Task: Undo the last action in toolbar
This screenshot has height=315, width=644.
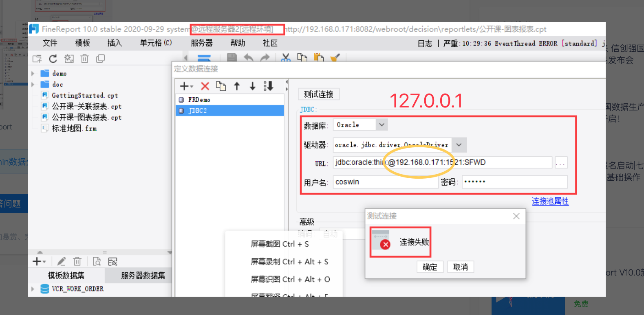Action: [x=248, y=58]
